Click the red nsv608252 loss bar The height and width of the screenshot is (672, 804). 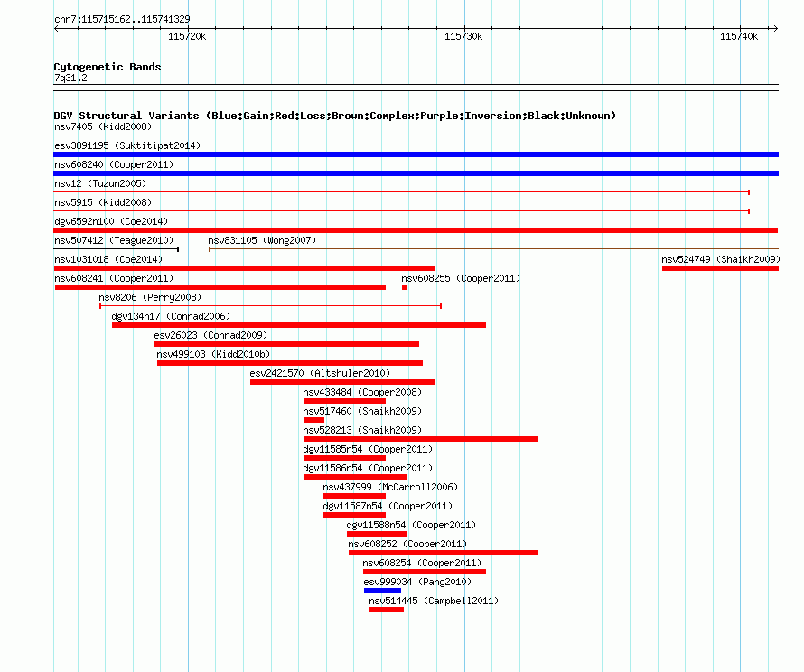point(443,553)
